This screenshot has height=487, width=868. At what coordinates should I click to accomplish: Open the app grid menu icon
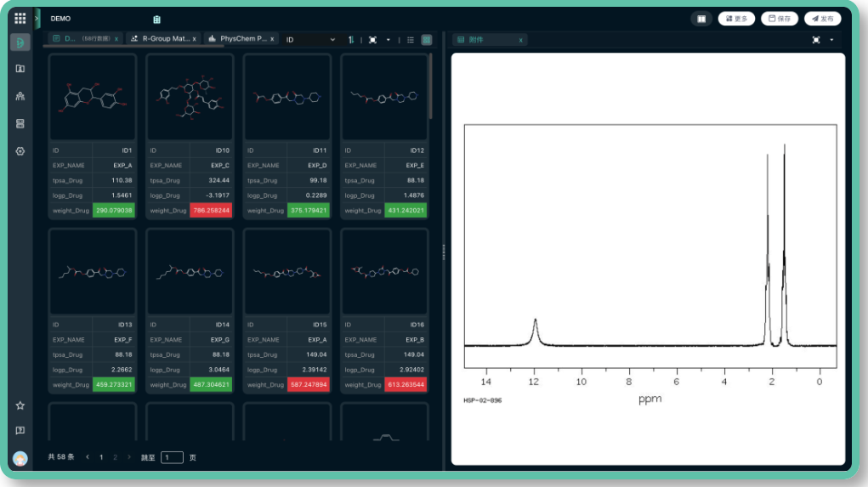click(x=20, y=18)
